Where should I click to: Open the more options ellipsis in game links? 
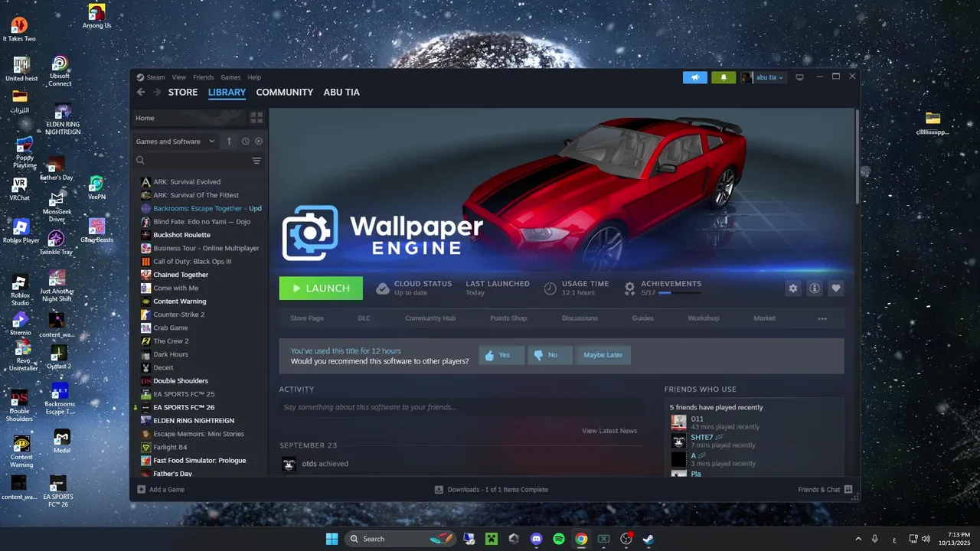(x=822, y=318)
